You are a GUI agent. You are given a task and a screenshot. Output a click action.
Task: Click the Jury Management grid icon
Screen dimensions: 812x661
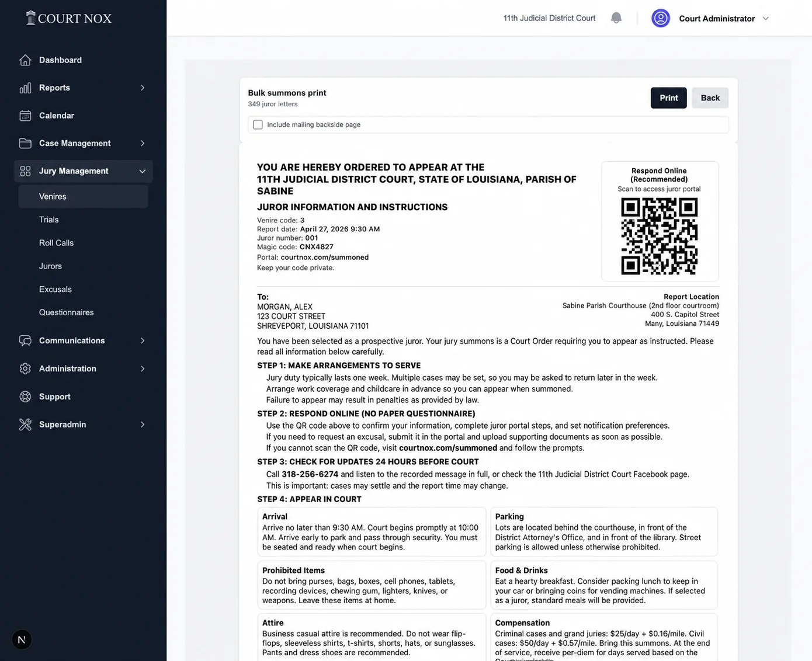pos(25,171)
